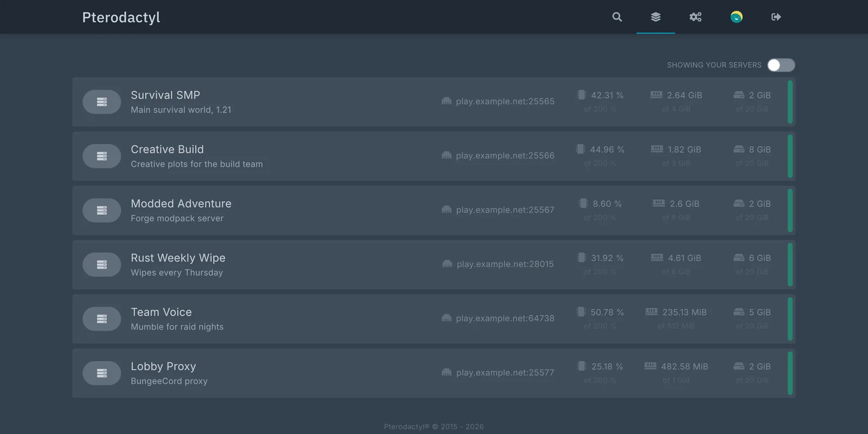Click the Team Voice server icon
Viewport: 868px width, 434px height.
pos(101,319)
